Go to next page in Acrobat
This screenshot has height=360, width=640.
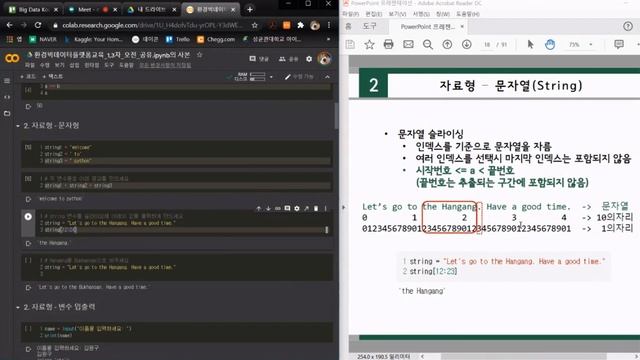pos(467,44)
